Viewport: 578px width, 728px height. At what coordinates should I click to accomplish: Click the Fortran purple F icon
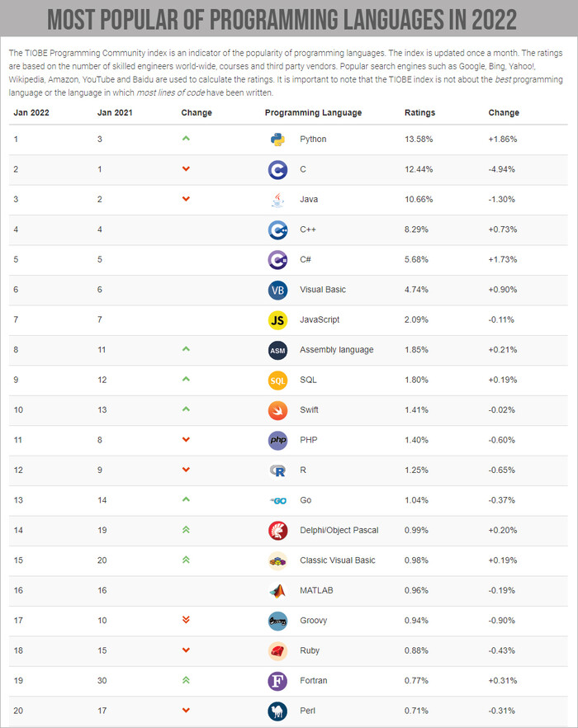pyautogui.click(x=277, y=681)
